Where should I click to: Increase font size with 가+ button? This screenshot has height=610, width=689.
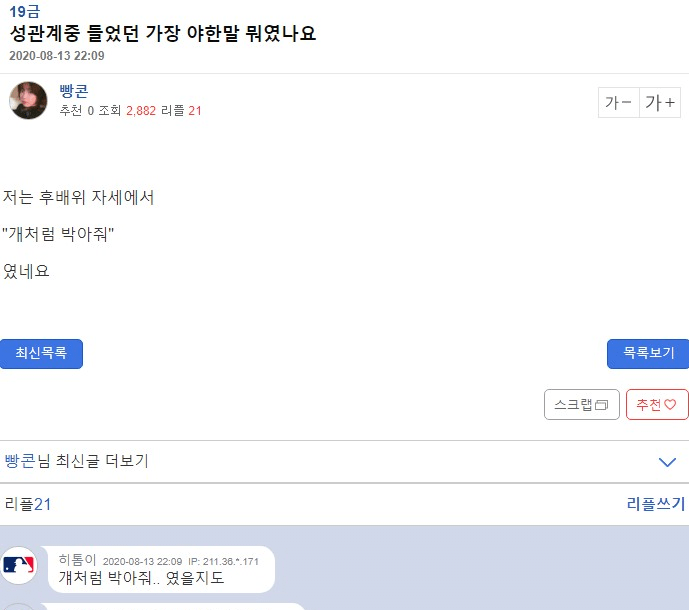click(x=660, y=103)
